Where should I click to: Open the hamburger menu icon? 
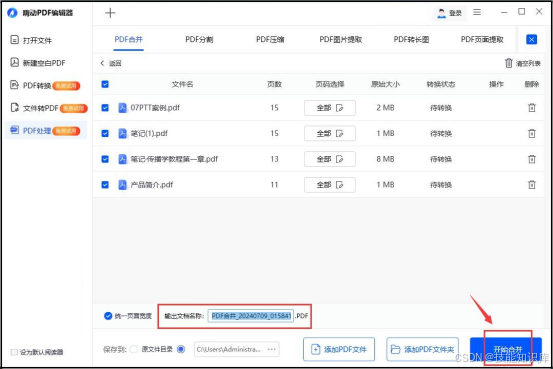(x=477, y=12)
